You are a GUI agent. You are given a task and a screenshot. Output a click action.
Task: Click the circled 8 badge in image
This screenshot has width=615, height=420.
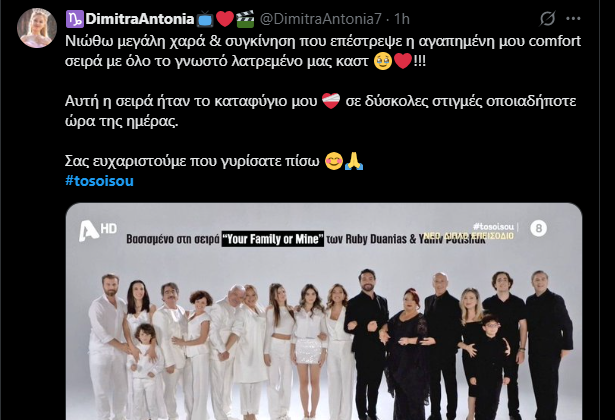coord(539,228)
